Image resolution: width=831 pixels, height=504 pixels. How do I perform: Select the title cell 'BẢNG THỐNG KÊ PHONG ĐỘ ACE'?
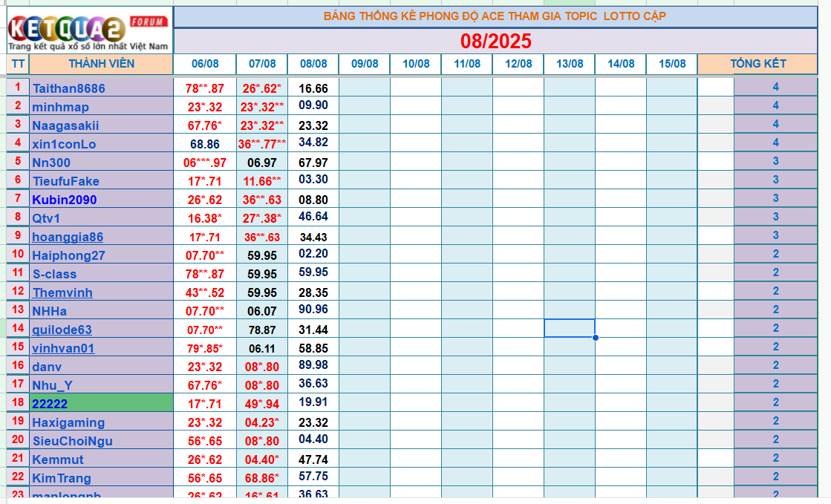pyautogui.click(x=495, y=16)
